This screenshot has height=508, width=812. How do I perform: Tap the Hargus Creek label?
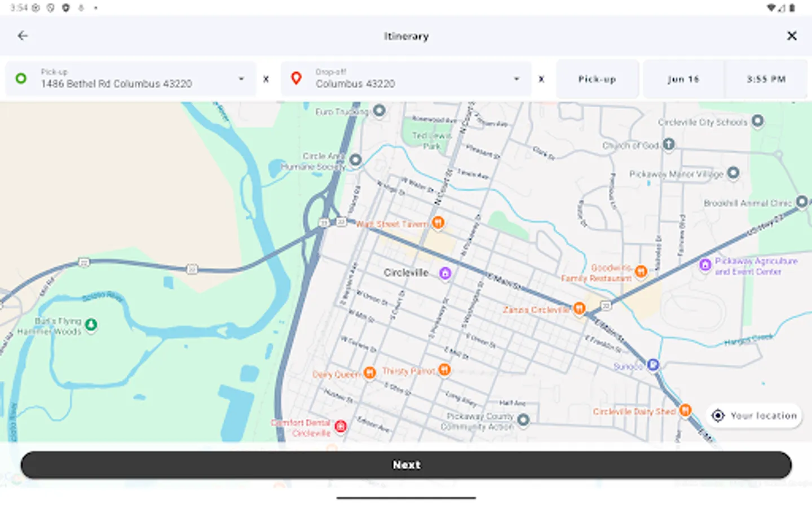pyautogui.click(x=748, y=340)
